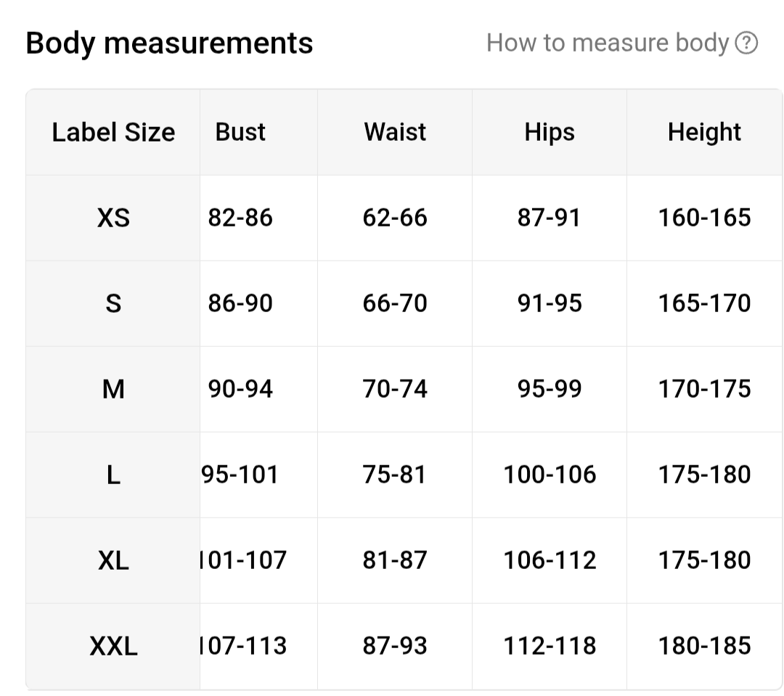Click the 95-99 hips cell
Viewport: 784px width, 696px height.
click(550, 389)
